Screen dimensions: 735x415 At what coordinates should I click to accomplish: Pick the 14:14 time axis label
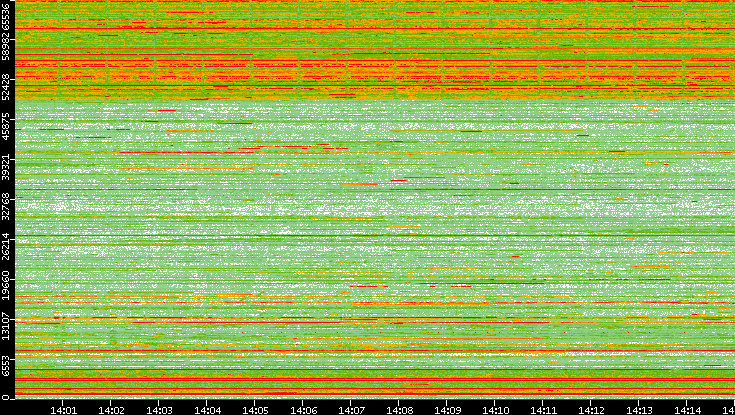coord(687,410)
